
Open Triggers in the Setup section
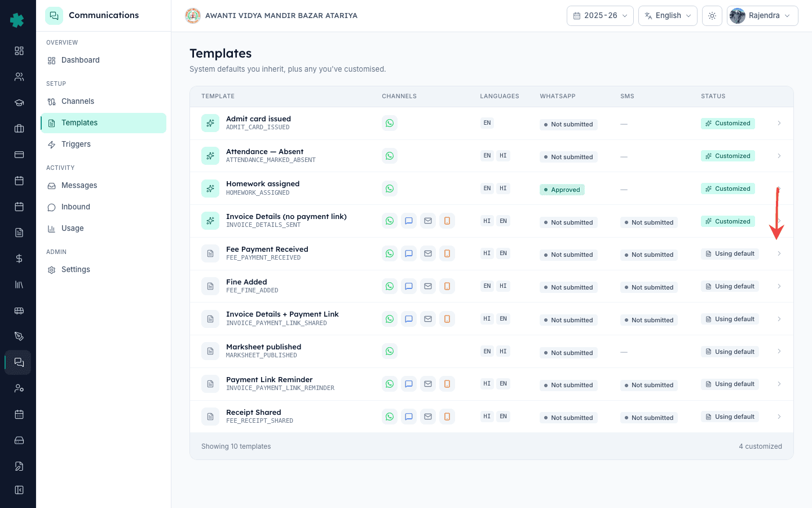click(x=103, y=144)
